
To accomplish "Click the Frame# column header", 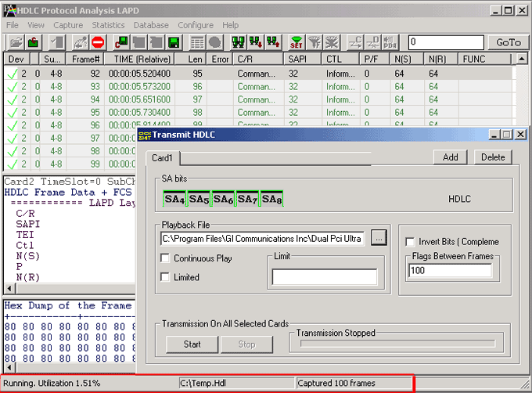I will tap(85, 59).
